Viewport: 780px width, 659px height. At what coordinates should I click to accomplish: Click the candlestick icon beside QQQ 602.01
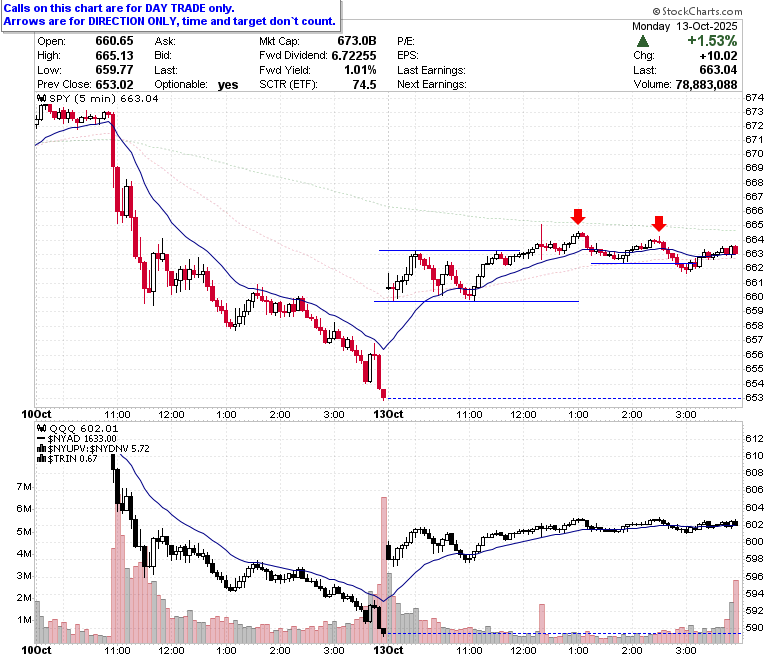click(x=42, y=428)
